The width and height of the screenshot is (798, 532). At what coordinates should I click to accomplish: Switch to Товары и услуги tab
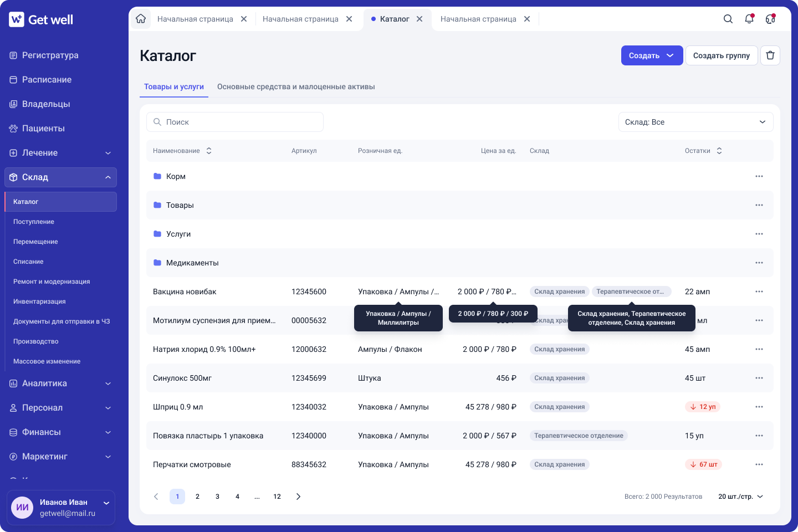[174, 87]
